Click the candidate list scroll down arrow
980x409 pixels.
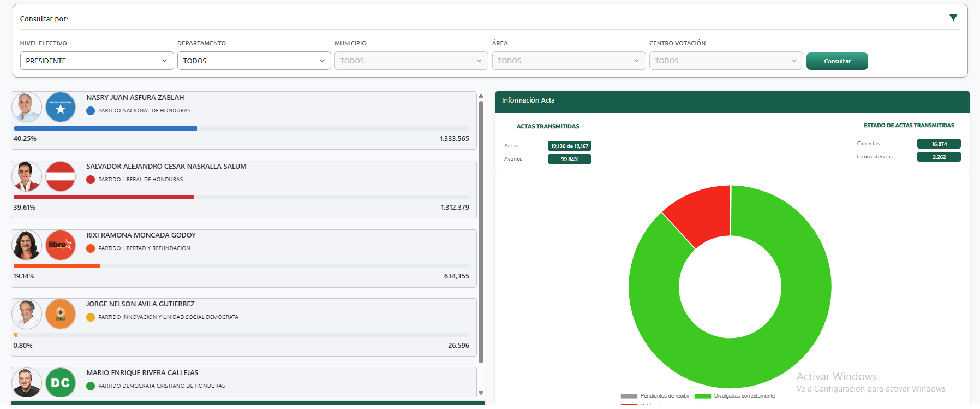tap(481, 393)
